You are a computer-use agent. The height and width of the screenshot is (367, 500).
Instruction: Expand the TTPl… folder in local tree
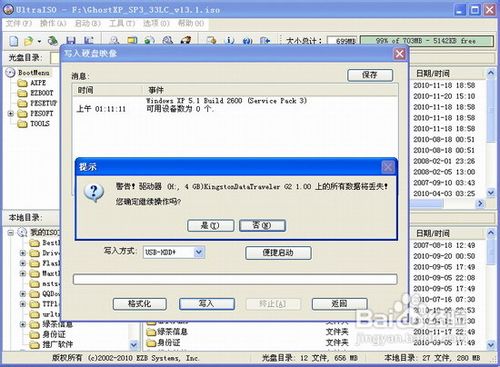click(x=23, y=304)
